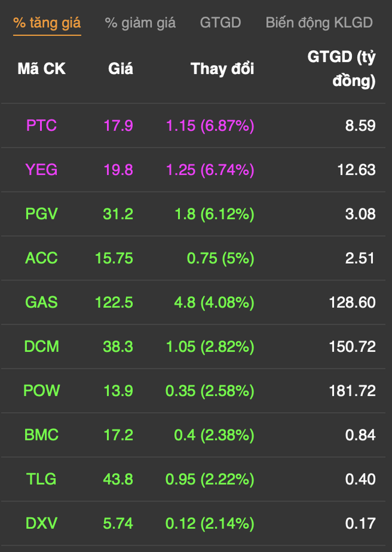392x552 pixels.
Task: Select the POW stock symbol
Action: coord(41,391)
